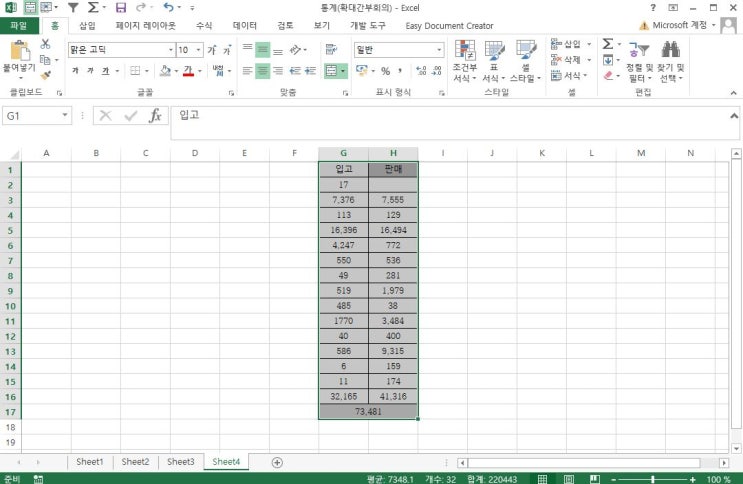
Task: Click the 삽입 button in cells group
Action: coord(571,44)
